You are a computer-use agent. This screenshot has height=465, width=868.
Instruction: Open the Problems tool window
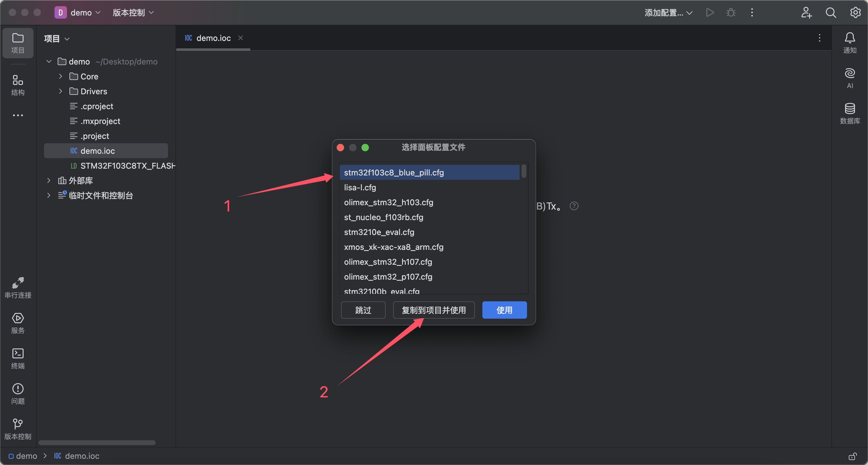pyautogui.click(x=18, y=394)
